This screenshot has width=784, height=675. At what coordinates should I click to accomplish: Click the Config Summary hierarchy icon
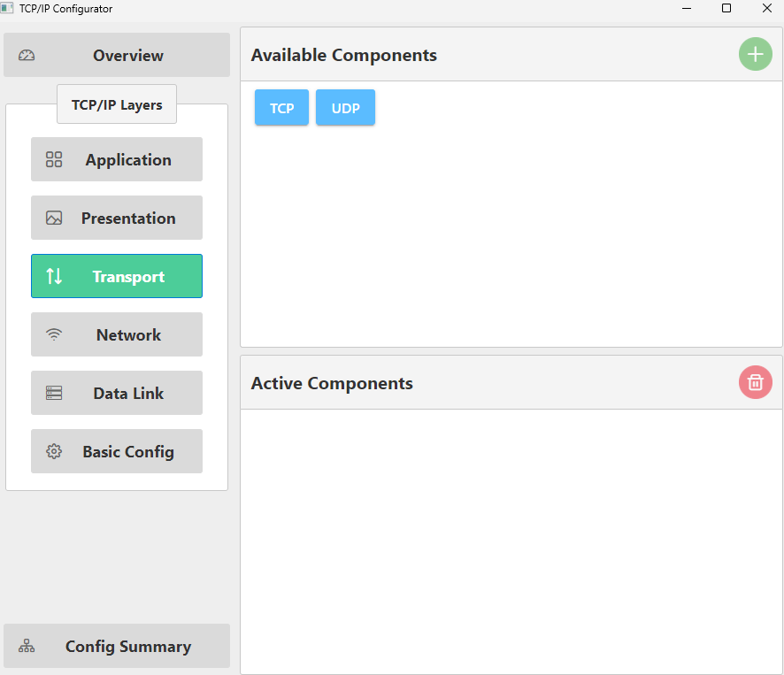tap(27, 646)
